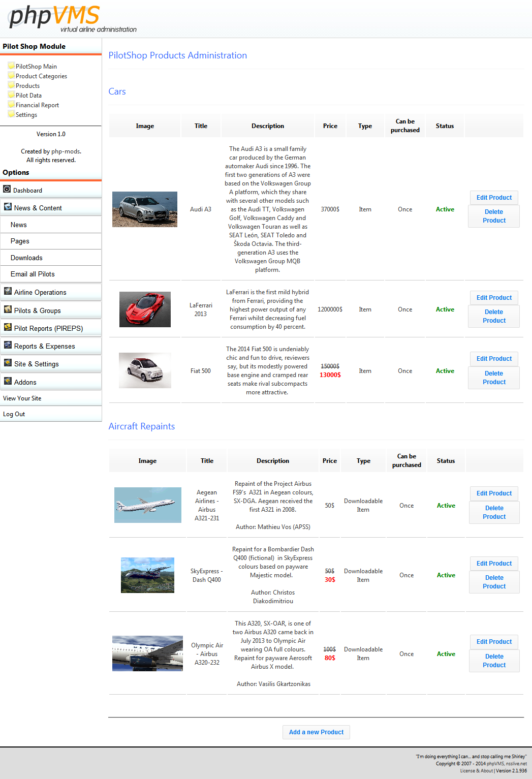Open Product Categories page
Viewport: 532px width, 779px height.
click(x=41, y=76)
